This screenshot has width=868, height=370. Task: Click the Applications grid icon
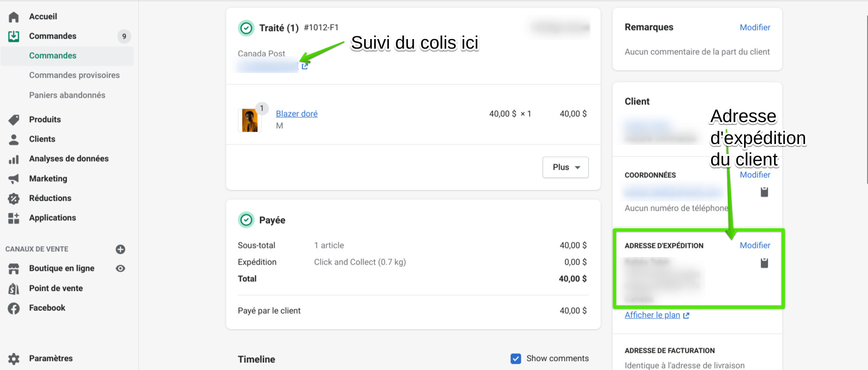[x=14, y=218]
